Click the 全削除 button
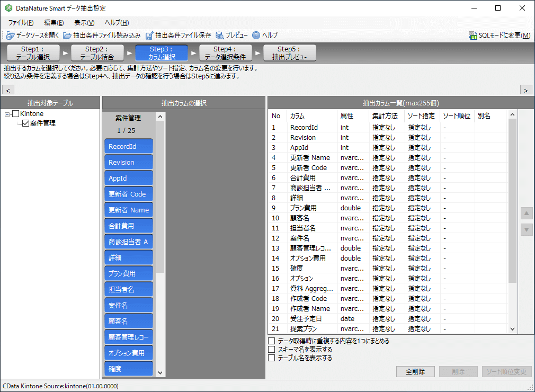Viewport: 535px width, 392px height. (415, 371)
